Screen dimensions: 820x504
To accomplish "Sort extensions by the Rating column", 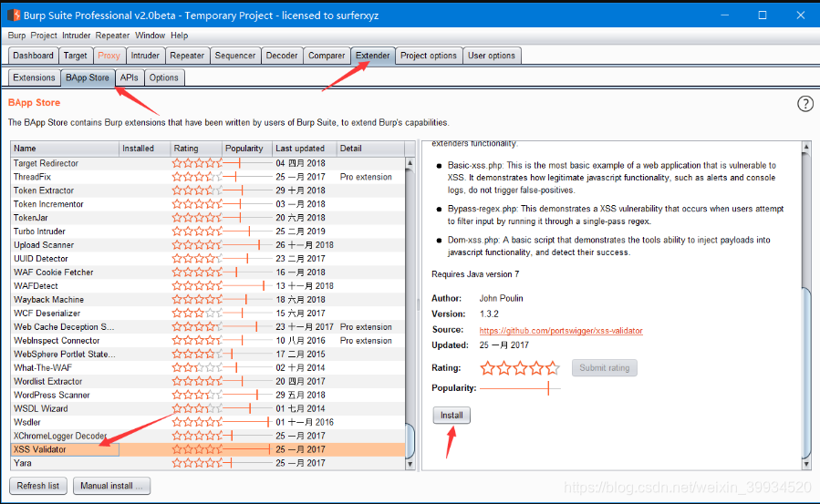I will pyautogui.click(x=196, y=149).
